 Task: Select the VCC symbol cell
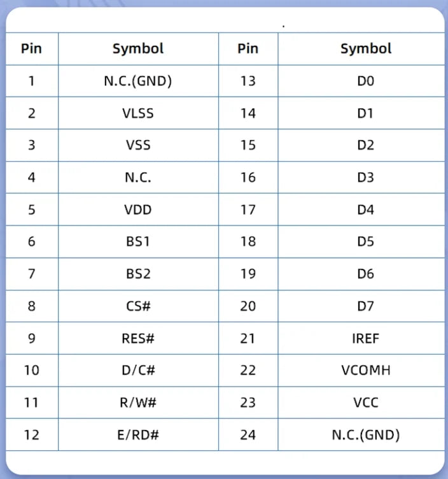click(361, 403)
